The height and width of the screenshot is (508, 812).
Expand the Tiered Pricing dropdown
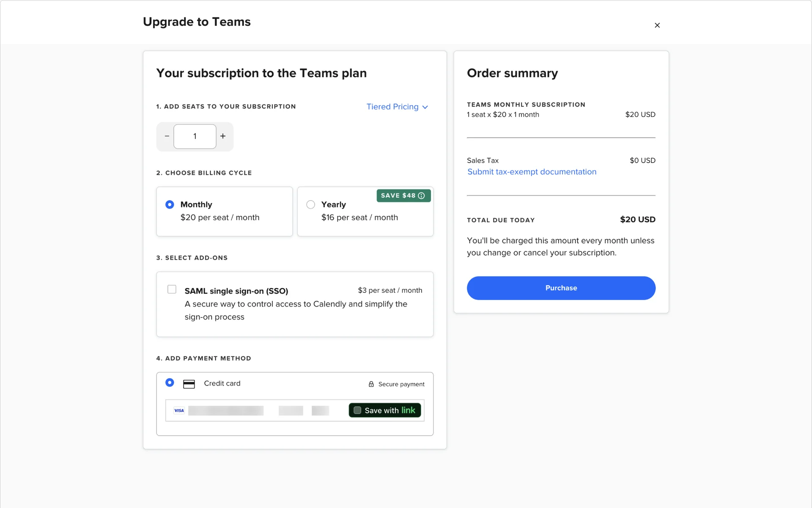[x=392, y=107]
